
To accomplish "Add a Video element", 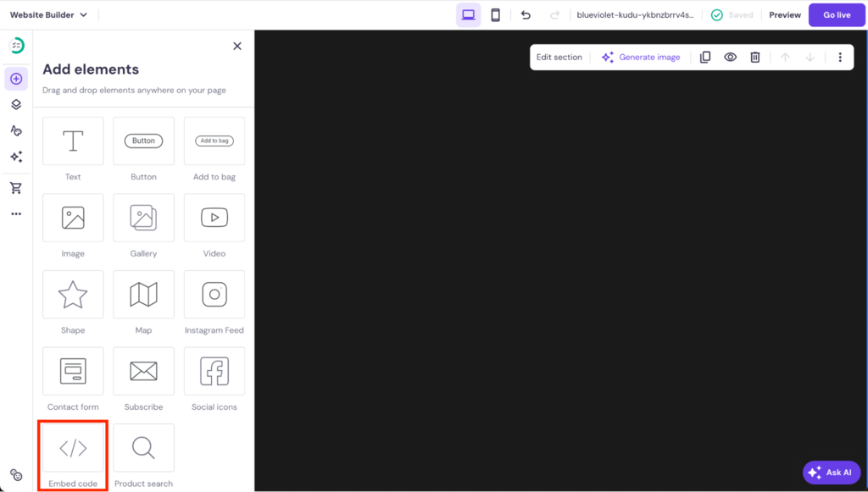I will click(214, 218).
